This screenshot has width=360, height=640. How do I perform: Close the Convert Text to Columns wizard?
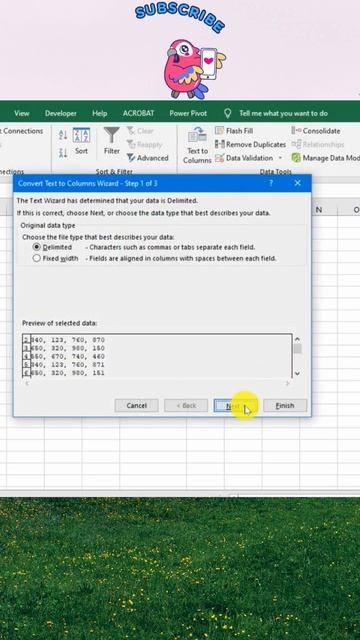point(298,183)
